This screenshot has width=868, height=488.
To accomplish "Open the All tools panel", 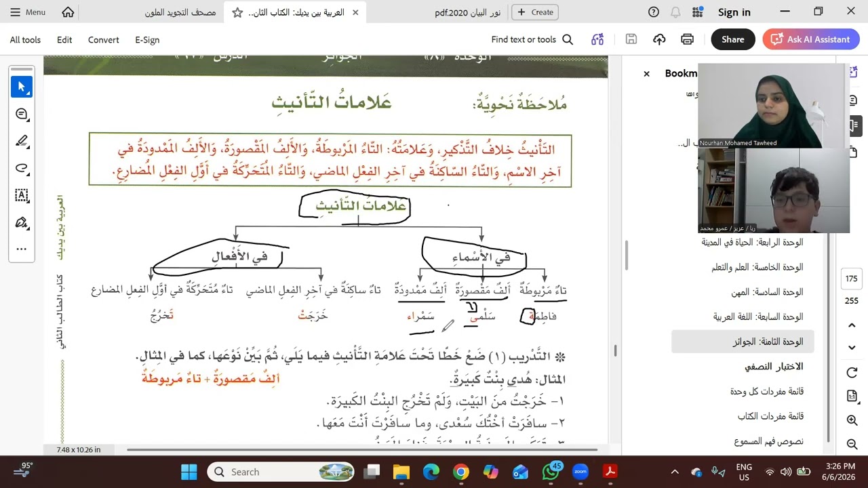I will (25, 40).
